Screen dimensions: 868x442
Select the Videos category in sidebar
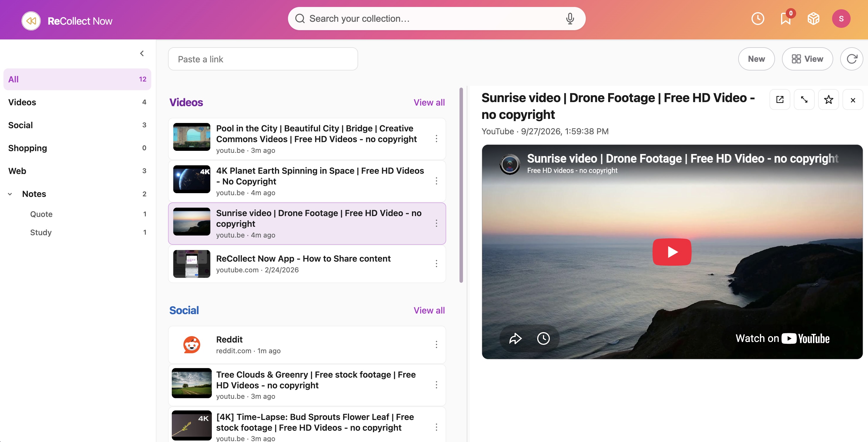click(x=77, y=102)
